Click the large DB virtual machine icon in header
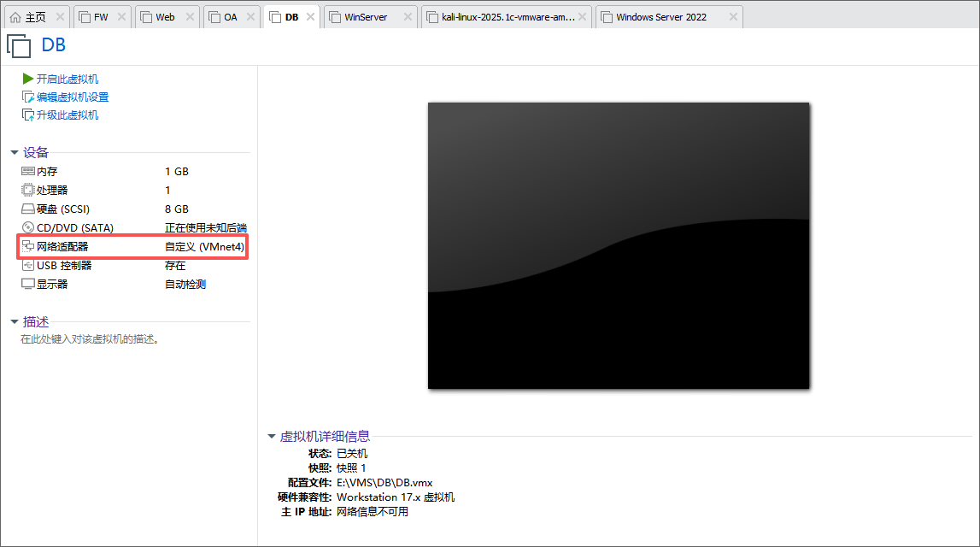This screenshot has width=980, height=547. (19, 46)
